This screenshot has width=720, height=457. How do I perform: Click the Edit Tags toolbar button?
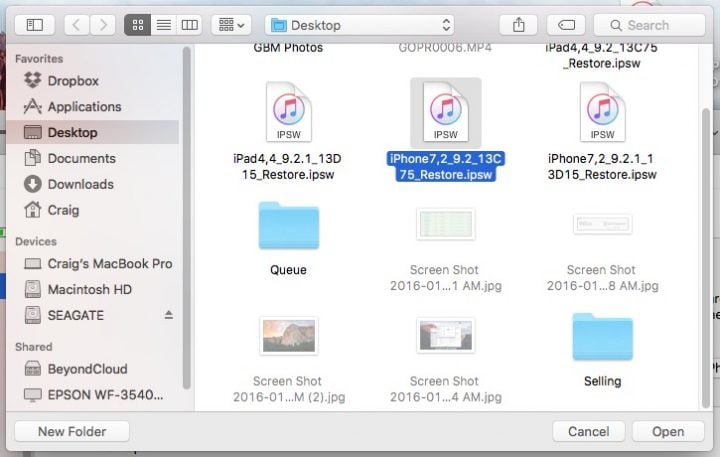(x=566, y=25)
